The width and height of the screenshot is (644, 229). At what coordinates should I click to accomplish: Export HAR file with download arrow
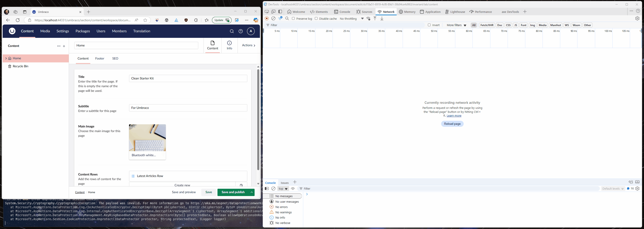click(x=382, y=19)
